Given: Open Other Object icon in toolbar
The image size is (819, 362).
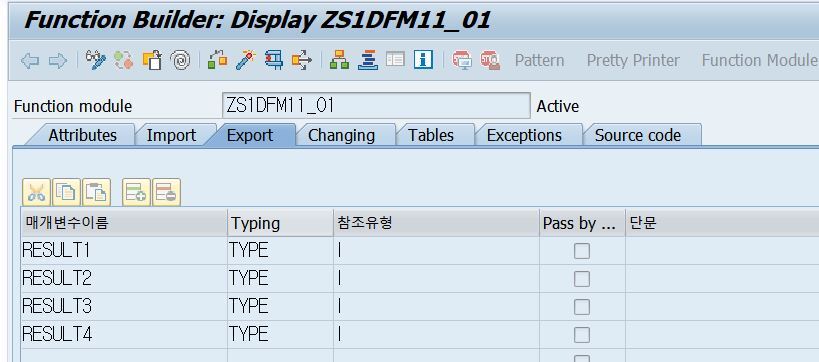Looking at the screenshot, I should [152, 61].
